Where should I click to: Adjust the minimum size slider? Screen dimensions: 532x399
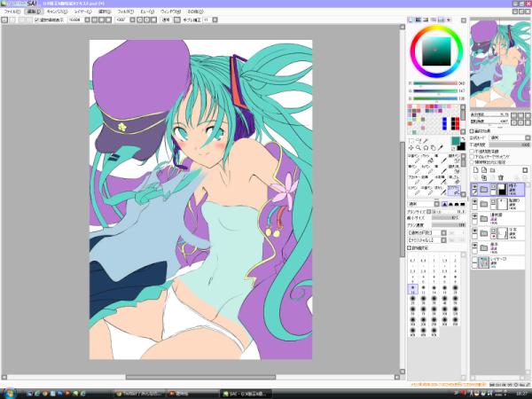click(x=449, y=218)
